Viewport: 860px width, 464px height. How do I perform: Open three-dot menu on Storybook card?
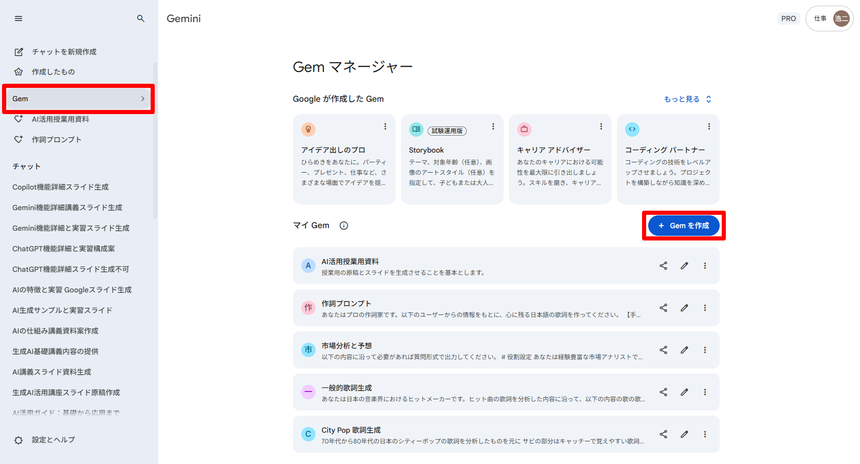tap(493, 127)
